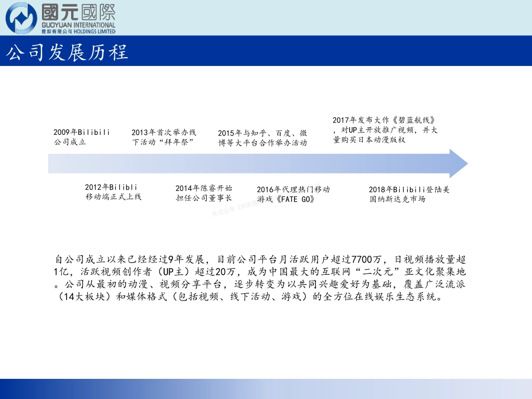Click the arrowhead at the timeline's right end

coord(458,163)
